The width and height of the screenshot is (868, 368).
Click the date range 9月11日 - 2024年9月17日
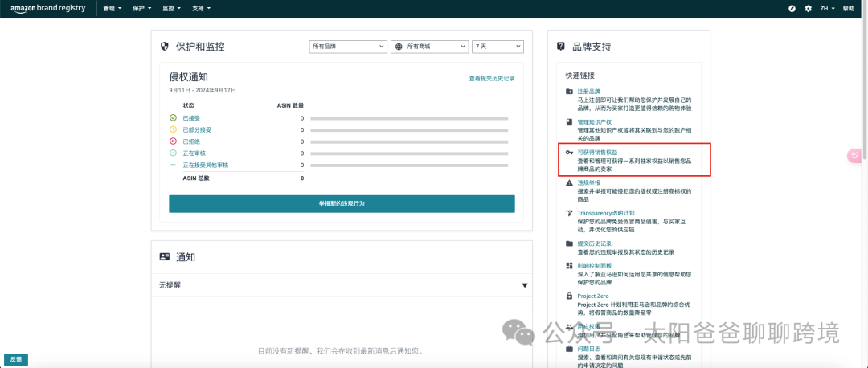203,90
